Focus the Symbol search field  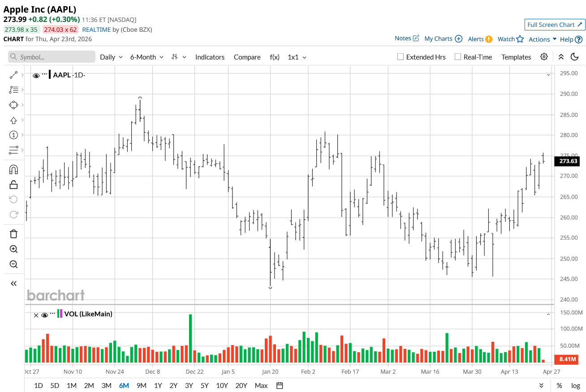[52, 57]
